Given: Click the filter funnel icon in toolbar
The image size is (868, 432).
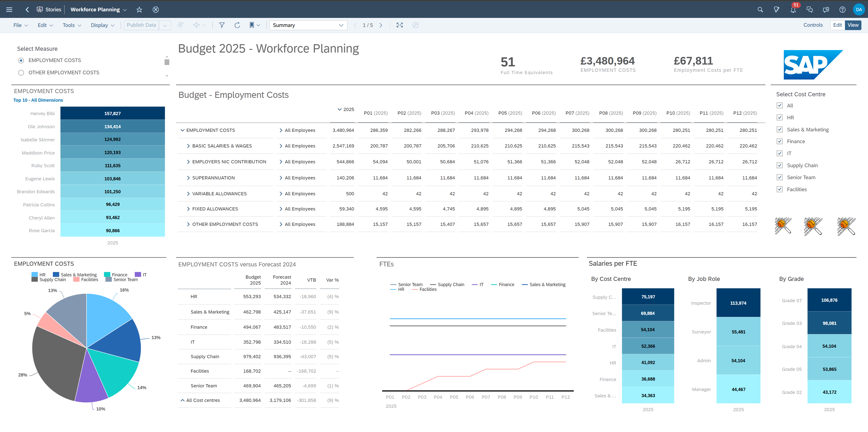Looking at the screenshot, I should coord(222,25).
